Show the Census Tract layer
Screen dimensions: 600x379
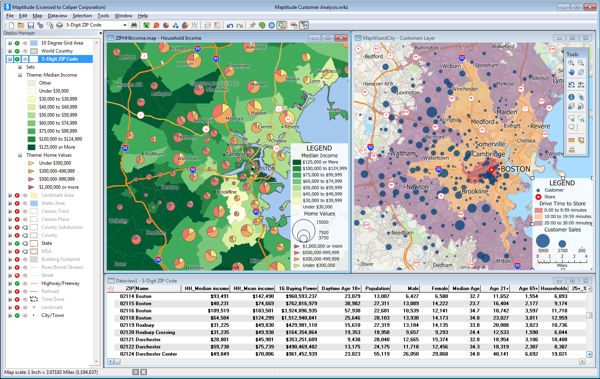point(17,211)
